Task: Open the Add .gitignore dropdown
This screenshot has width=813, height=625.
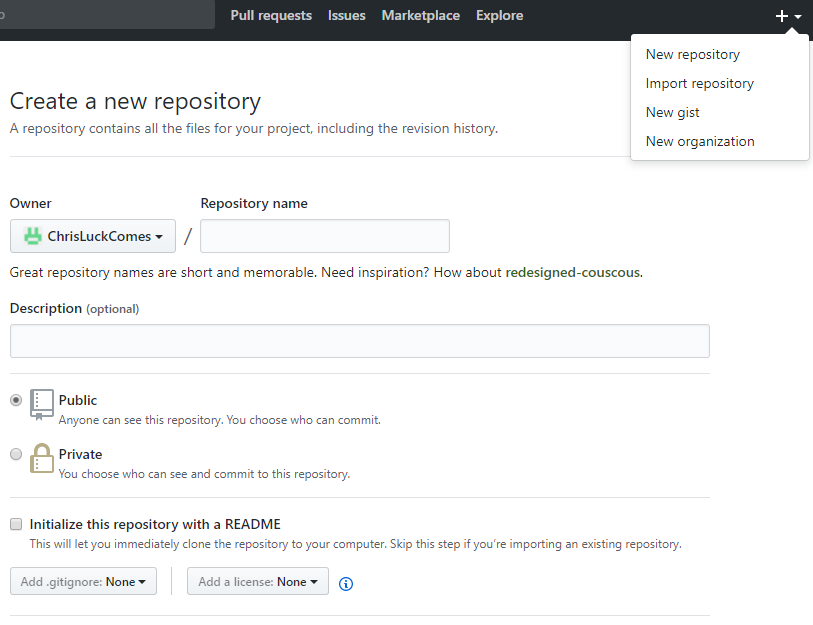Action: [83, 581]
